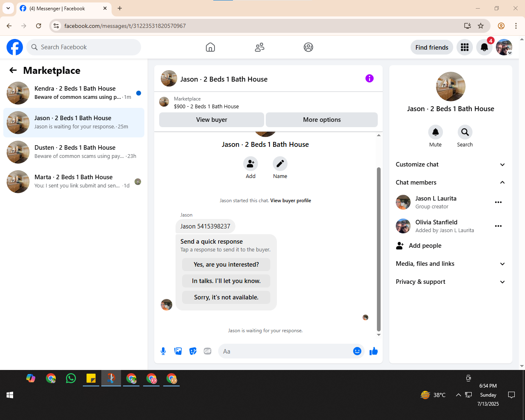Open options for Olivia Stanfield
This screenshot has height=420, width=525.
[x=498, y=226]
